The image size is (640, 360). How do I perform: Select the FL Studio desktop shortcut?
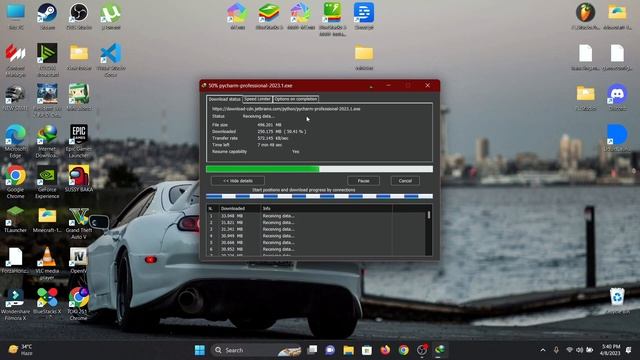tap(585, 16)
